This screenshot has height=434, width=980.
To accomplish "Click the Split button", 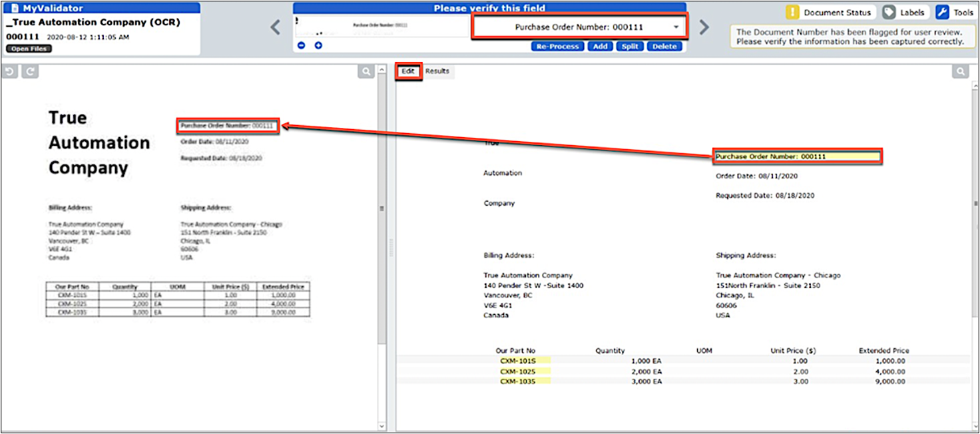I will pos(630,47).
